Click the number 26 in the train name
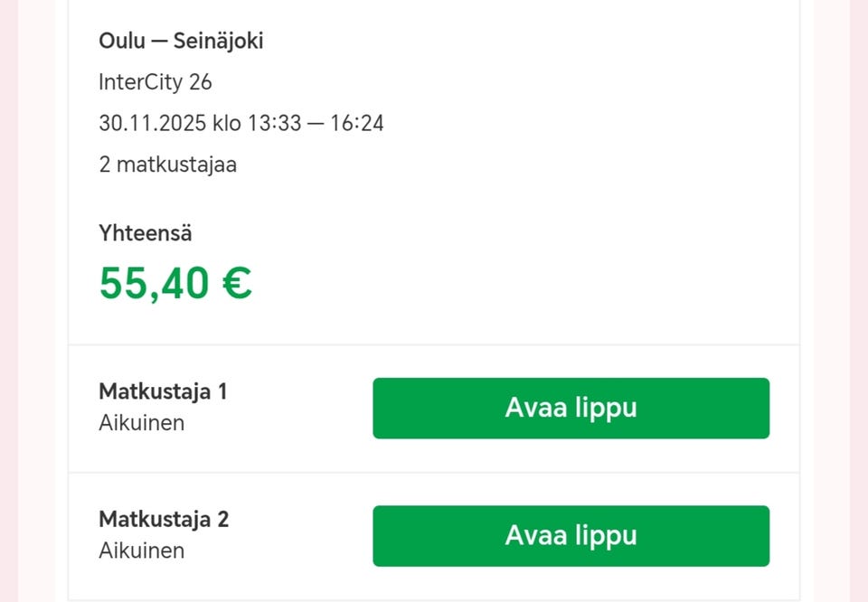The image size is (868, 602). pyautogui.click(x=201, y=82)
